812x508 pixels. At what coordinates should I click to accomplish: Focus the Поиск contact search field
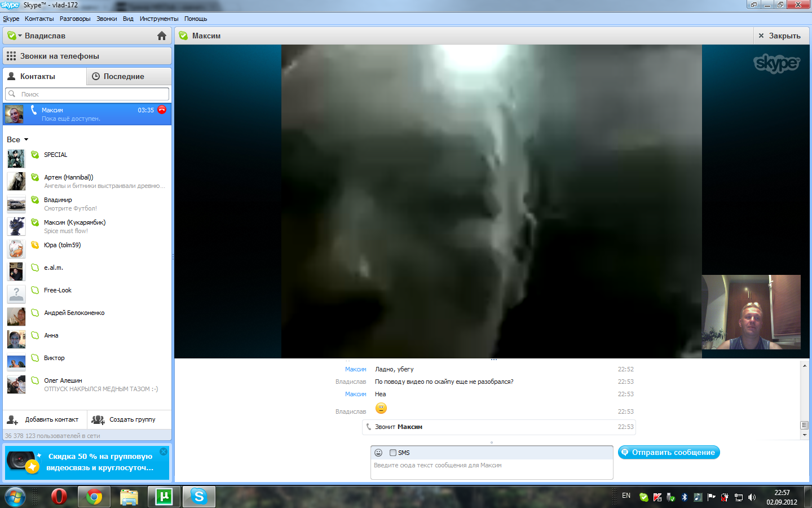point(87,94)
